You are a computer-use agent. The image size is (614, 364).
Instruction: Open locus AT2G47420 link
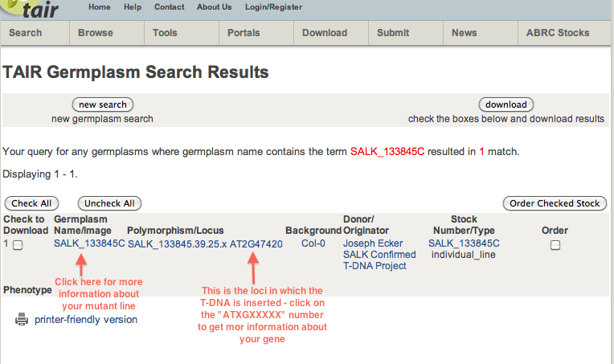click(256, 244)
